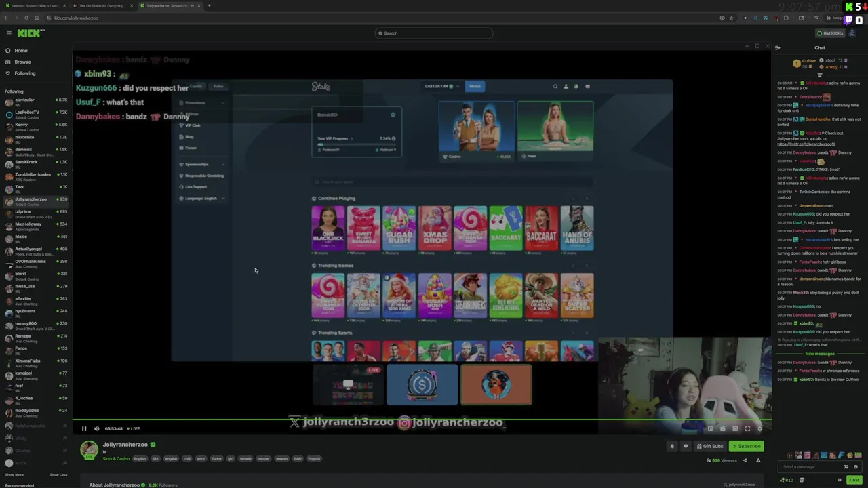Image resolution: width=868 pixels, height=488 pixels.
Task: Open ZombieBarricades channel in Following list
Action: click(37, 176)
